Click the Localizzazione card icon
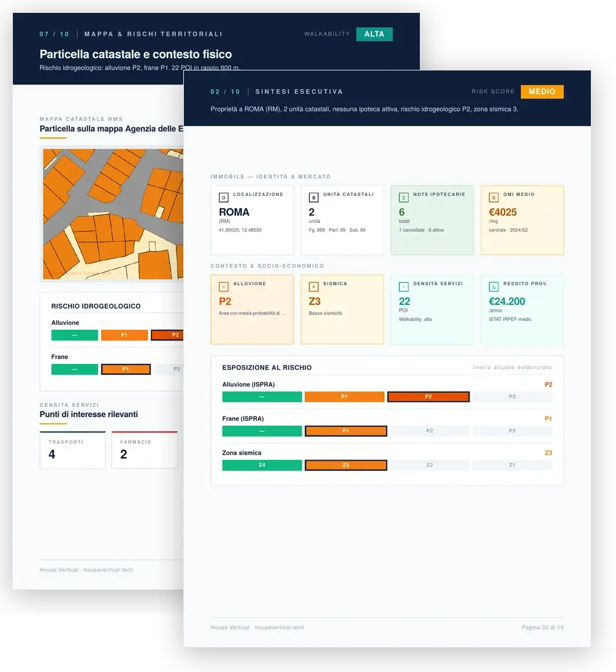The width and height of the screenshot is (616, 672). point(224,198)
